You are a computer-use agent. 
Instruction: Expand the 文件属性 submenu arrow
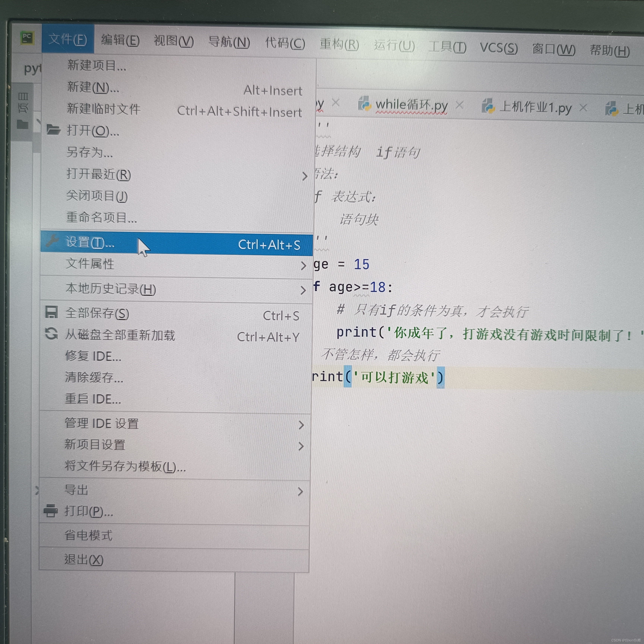pos(303,265)
